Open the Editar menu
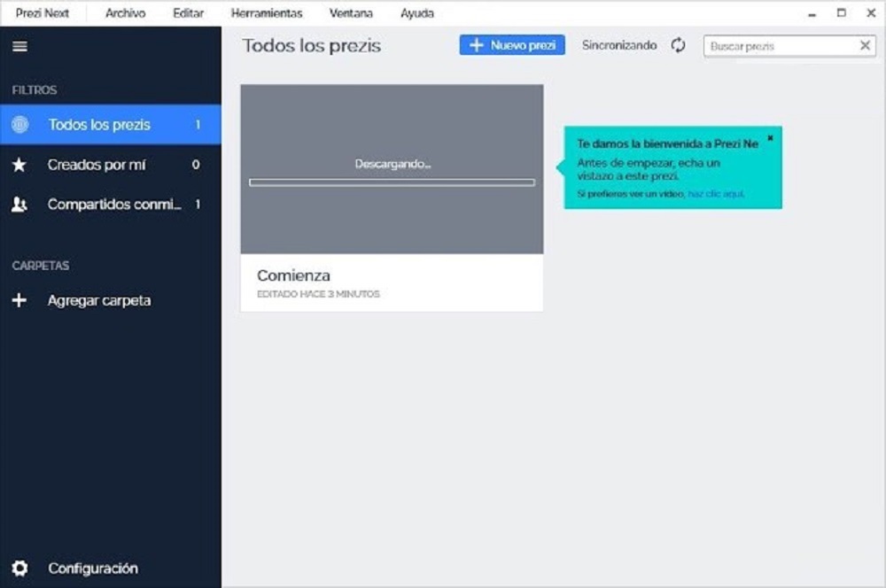This screenshot has width=886, height=588. tap(188, 13)
